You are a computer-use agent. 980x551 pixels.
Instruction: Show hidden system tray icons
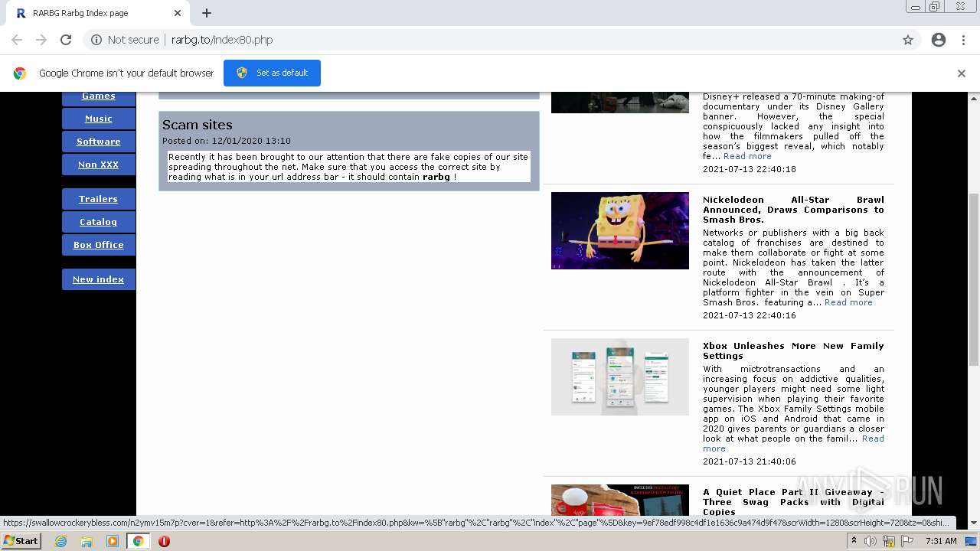coord(854,541)
